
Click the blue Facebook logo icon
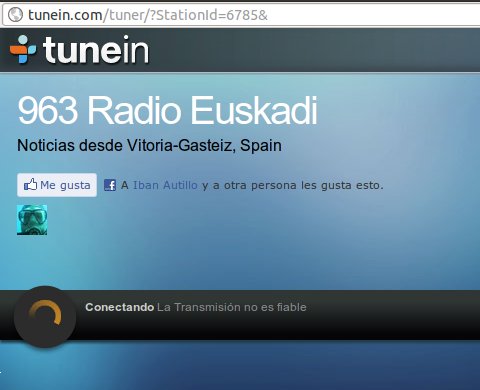pos(110,185)
